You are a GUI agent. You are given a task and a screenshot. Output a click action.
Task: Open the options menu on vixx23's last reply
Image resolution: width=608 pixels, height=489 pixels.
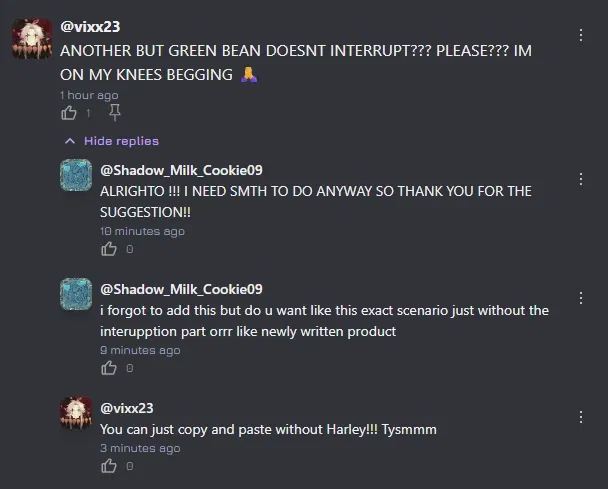click(580, 417)
